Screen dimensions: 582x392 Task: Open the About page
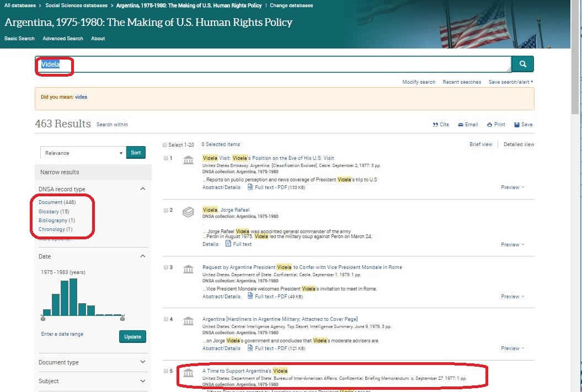point(98,39)
